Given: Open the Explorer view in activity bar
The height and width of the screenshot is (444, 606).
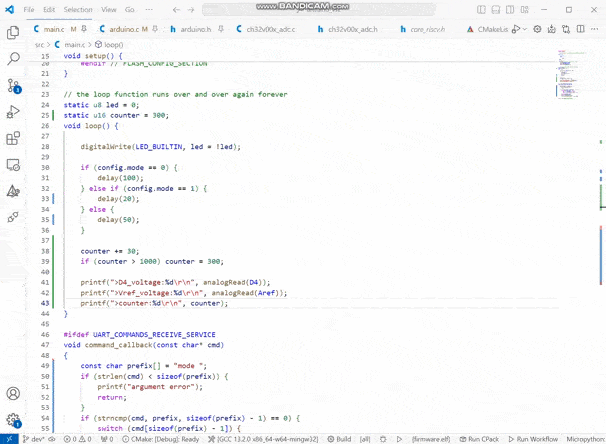Looking at the screenshot, I should (13, 33).
